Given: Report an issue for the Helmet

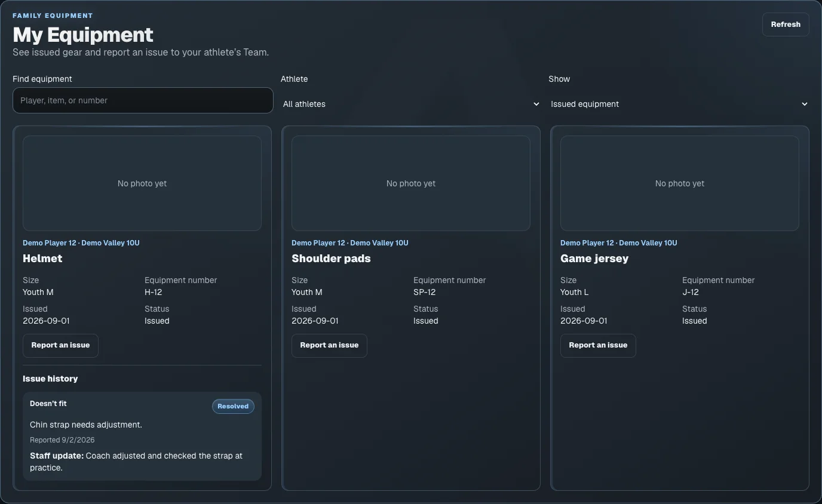Looking at the screenshot, I should [x=60, y=345].
